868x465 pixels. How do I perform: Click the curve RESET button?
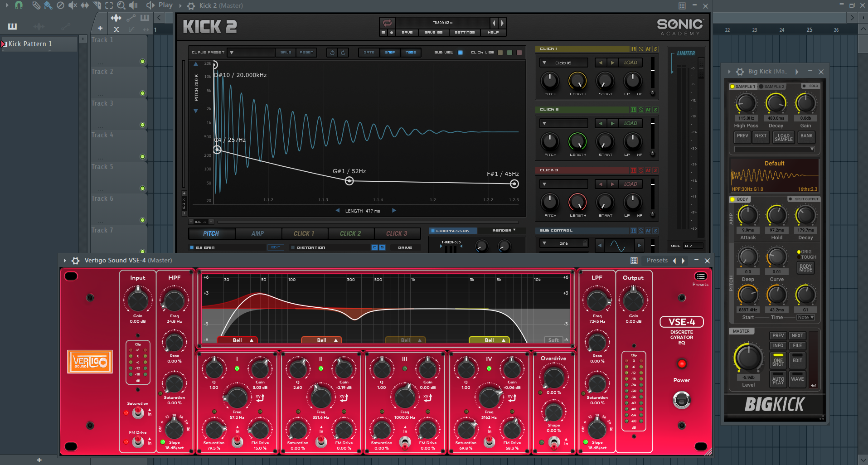point(306,53)
